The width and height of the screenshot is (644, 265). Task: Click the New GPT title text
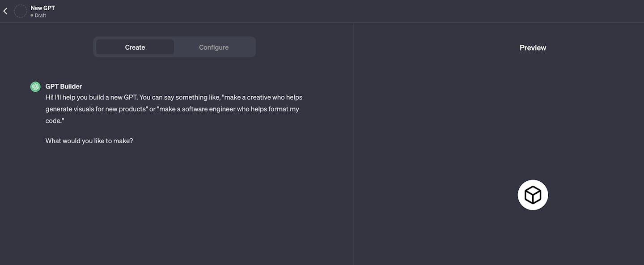[42, 8]
